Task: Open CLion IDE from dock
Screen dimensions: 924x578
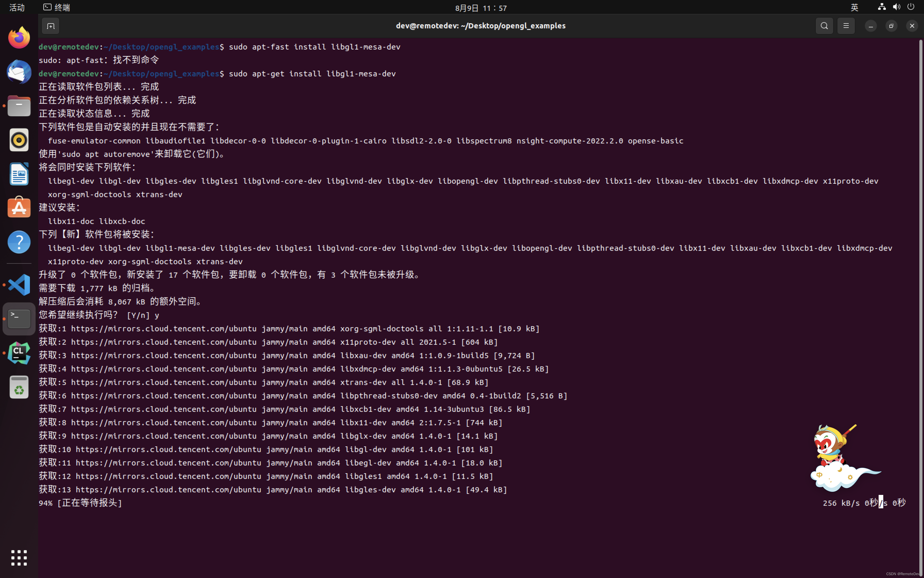Action: click(x=19, y=353)
